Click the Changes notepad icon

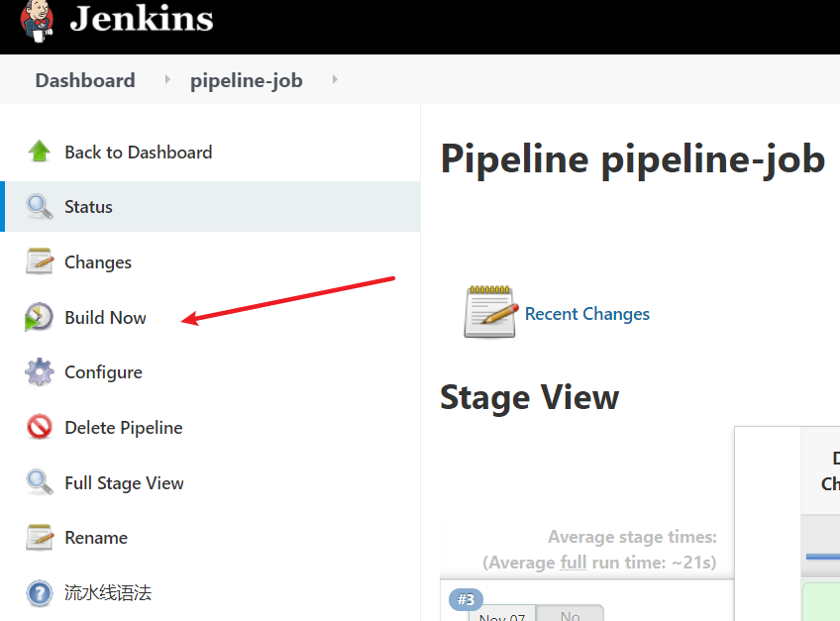(x=40, y=261)
